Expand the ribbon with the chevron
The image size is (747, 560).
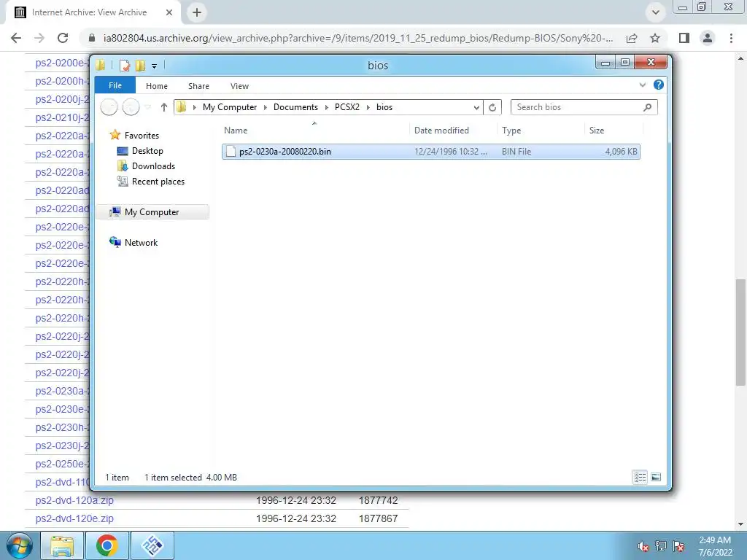click(642, 85)
